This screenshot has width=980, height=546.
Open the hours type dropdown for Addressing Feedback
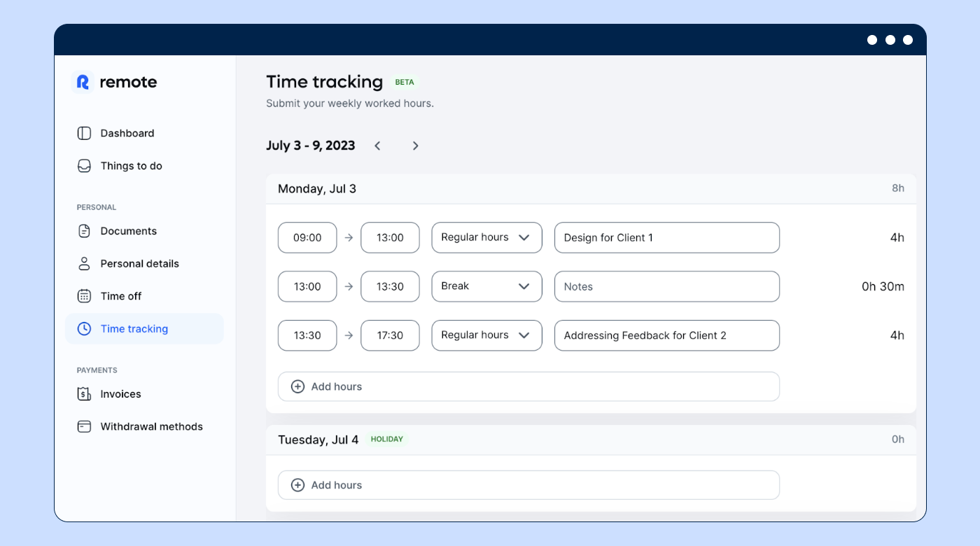(486, 335)
